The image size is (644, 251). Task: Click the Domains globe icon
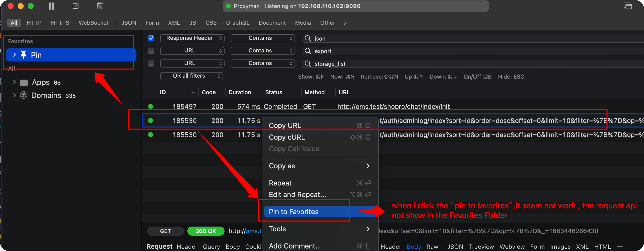click(24, 95)
